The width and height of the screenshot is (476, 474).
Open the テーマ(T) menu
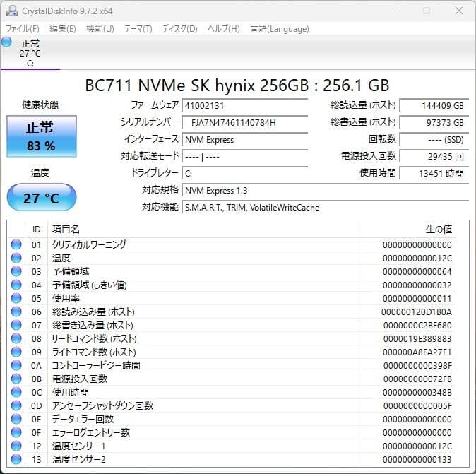point(138,29)
